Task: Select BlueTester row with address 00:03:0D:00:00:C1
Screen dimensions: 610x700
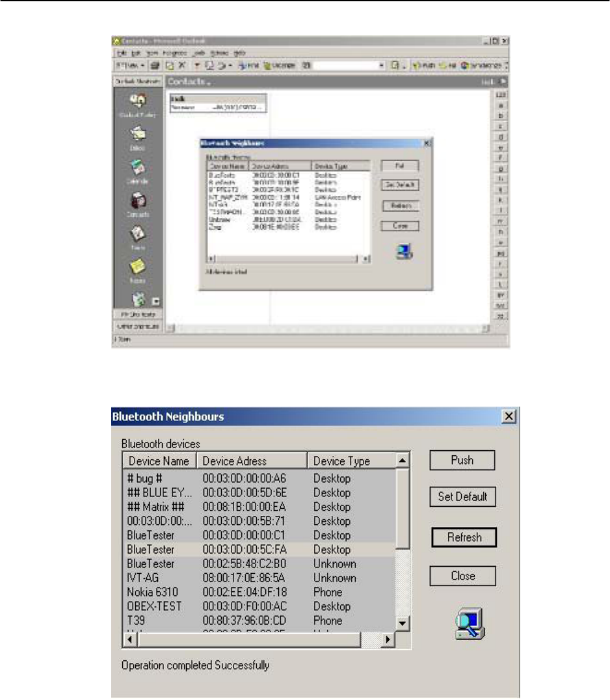Action: (x=259, y=535)
